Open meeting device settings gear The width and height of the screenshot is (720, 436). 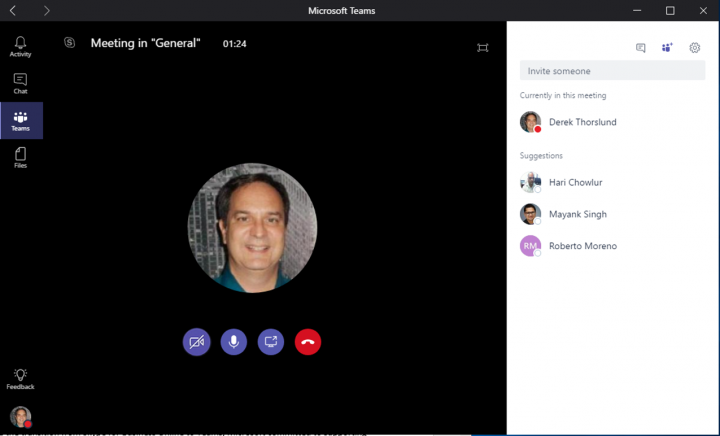pos(695,47)
